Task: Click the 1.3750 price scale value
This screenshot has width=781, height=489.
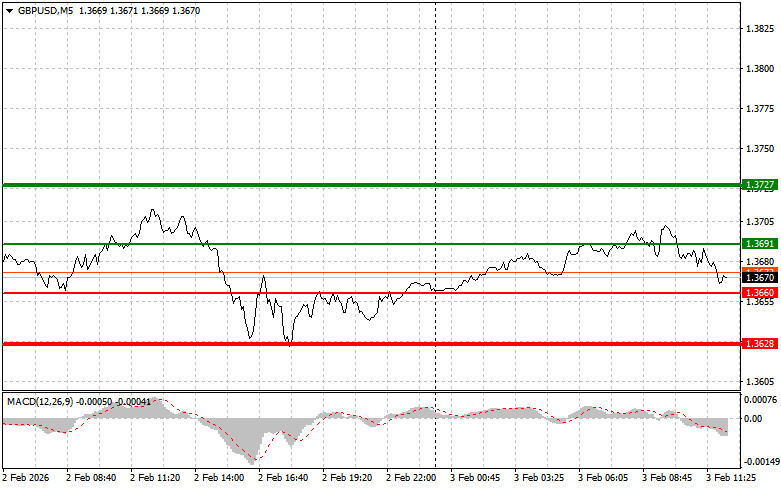Action: click(x=760, y=148)
